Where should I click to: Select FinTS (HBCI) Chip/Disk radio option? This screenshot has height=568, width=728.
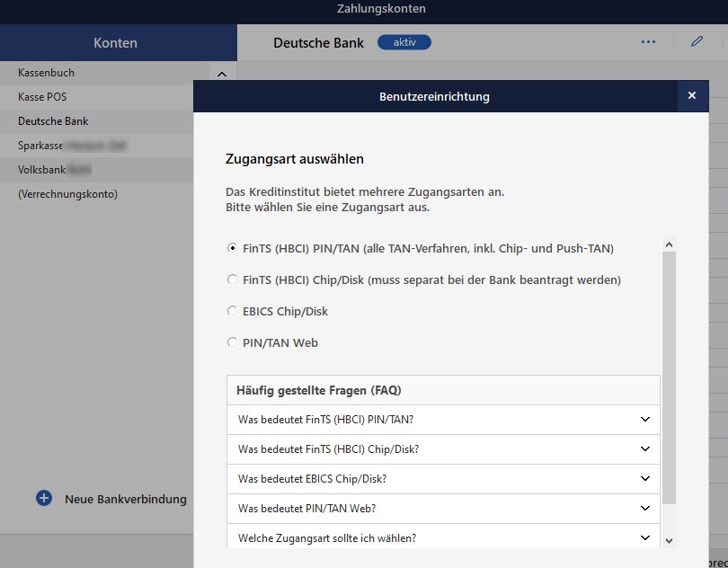tap(232, 280)
